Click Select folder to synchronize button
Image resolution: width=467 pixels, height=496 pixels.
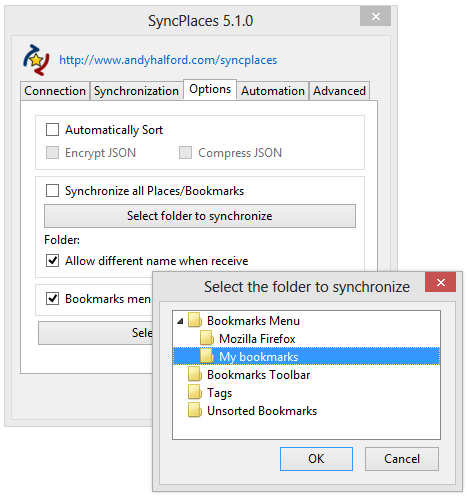click(200, 216)
